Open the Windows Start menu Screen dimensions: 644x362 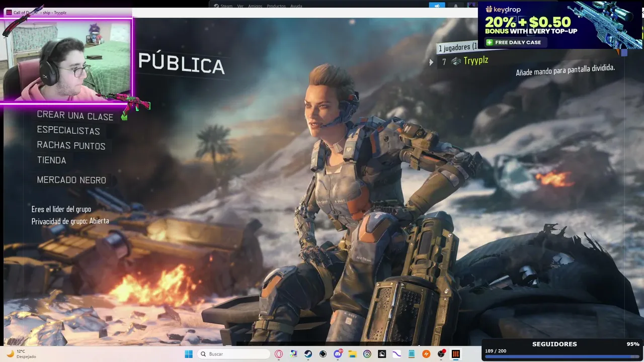click(189, 354)
